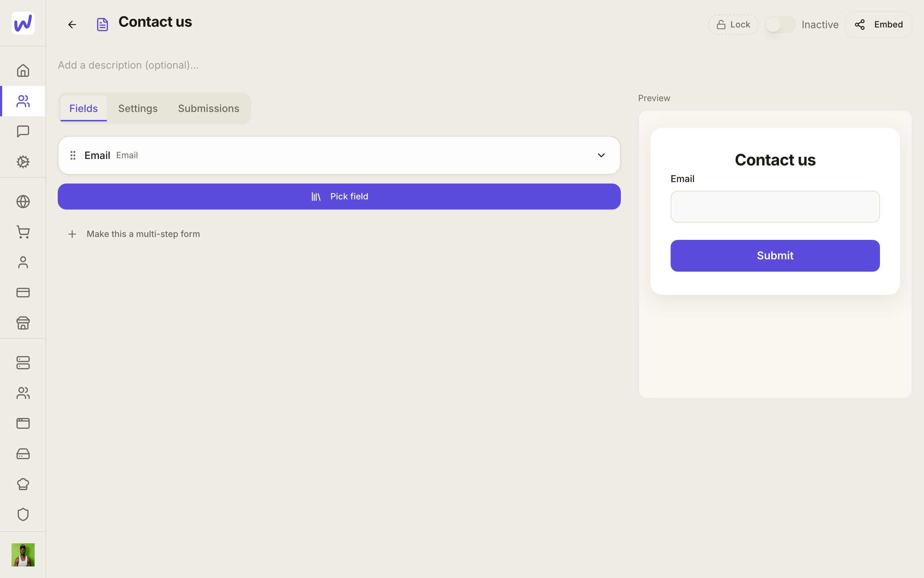Viewport: 924px width, 578px height.
Task: Click the Preview label text
Action: 654,98
